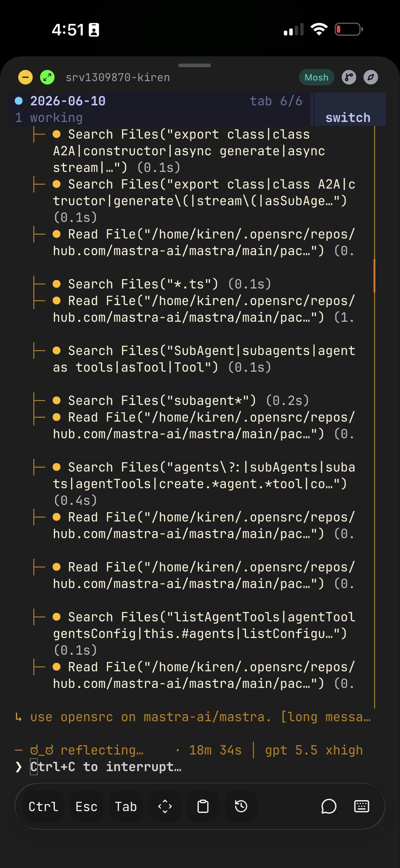
Task: Tap the Tab key button
Action: point(126,806)
